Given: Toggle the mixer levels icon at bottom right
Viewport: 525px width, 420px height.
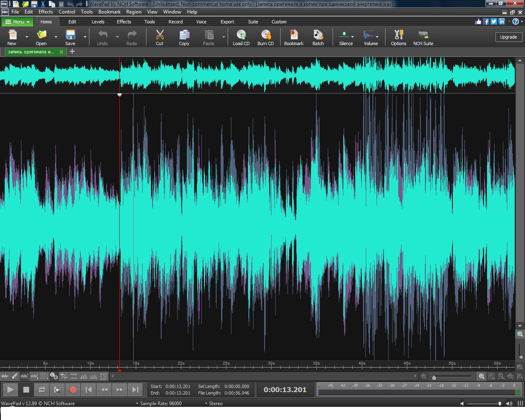Looking at the screenshot, I should [x=520, y=404].
